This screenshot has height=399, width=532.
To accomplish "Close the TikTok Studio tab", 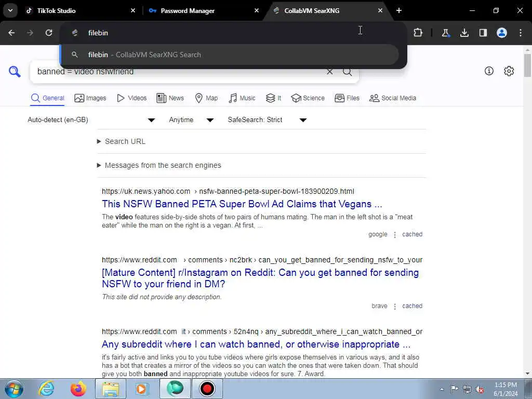I will pos(133,10).
